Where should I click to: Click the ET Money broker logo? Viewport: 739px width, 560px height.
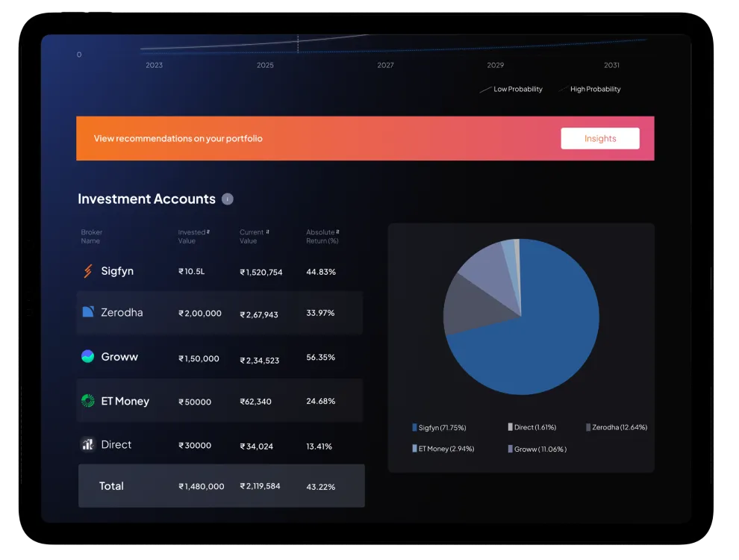pos(88,401)
